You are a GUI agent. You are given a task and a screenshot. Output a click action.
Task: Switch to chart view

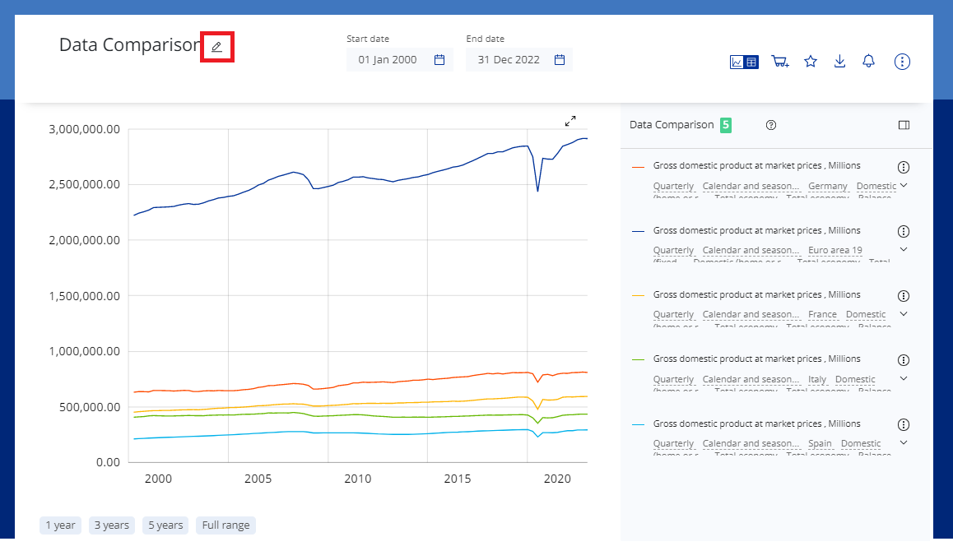(x=737, y=62)
